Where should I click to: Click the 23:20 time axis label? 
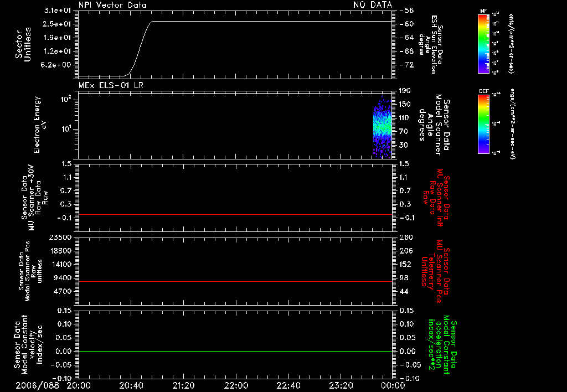point(341,385)
